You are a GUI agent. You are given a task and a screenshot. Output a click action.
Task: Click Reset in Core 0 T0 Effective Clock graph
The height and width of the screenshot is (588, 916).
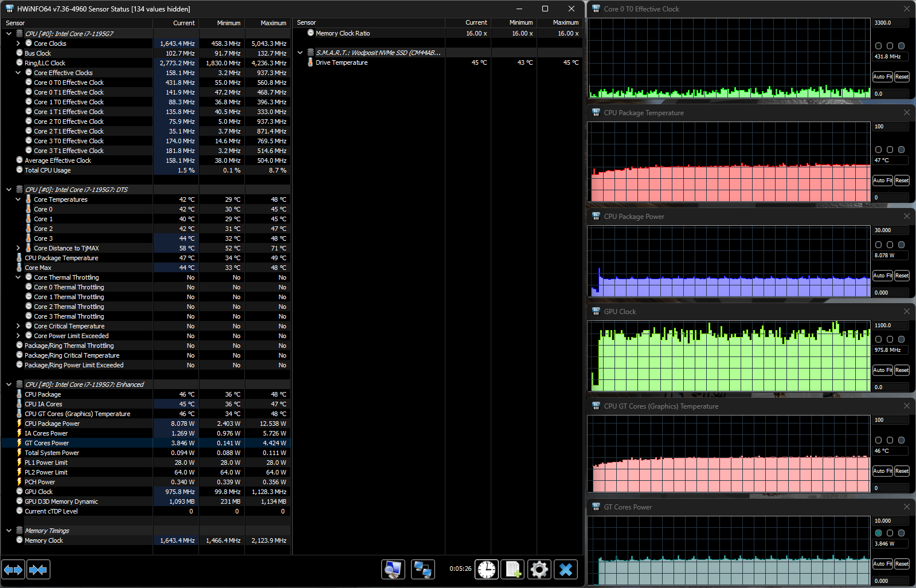click(902, 77)
